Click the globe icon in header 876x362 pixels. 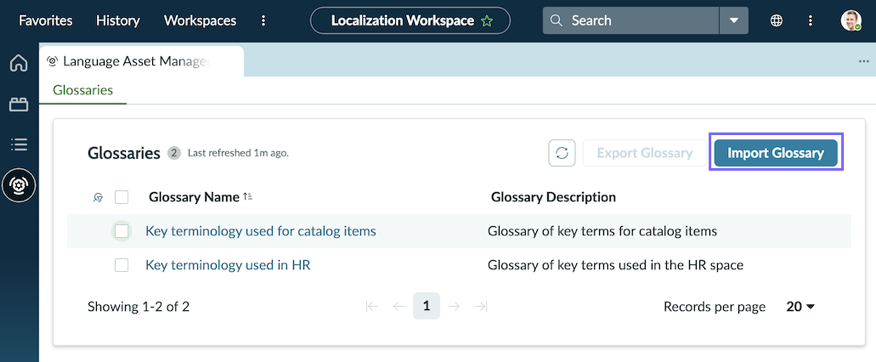776,21
